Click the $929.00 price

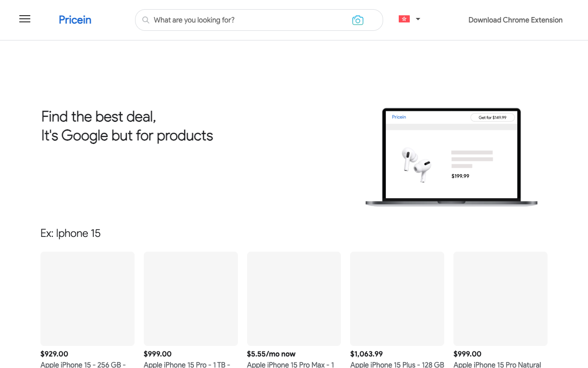point(54,354)
